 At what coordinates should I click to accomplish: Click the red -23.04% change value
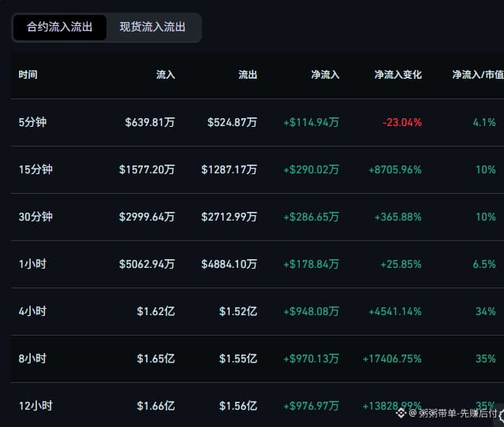click(401, 122)
